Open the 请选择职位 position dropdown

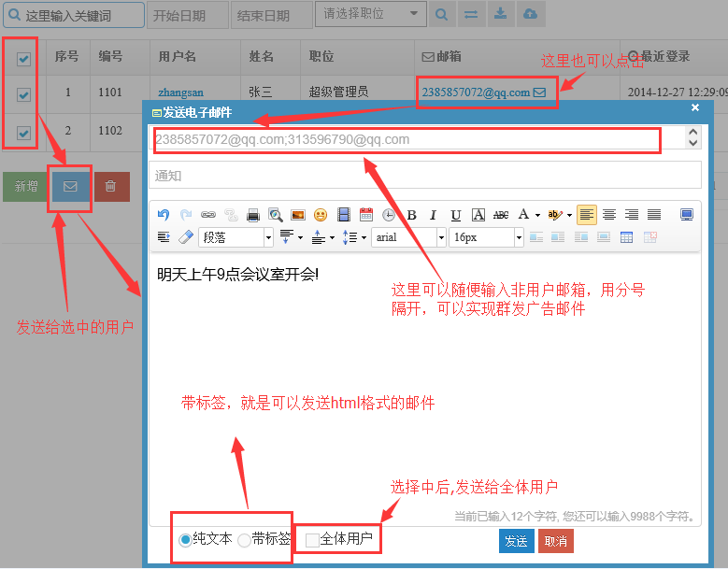coord(370,14)
